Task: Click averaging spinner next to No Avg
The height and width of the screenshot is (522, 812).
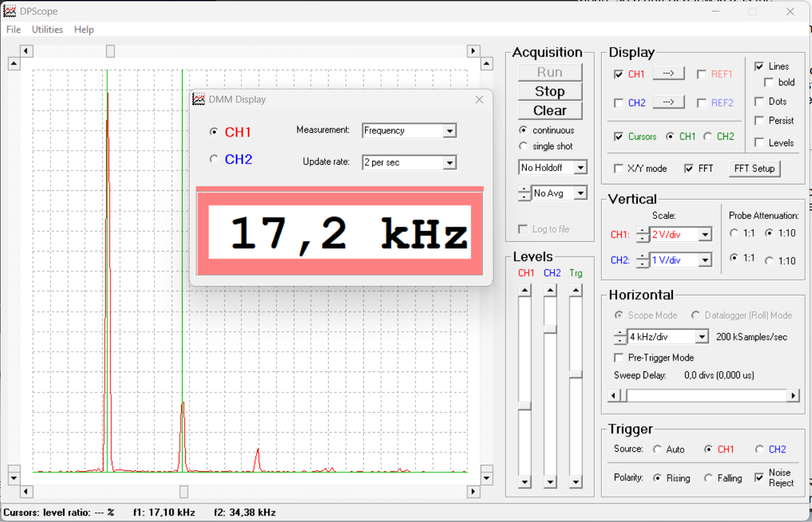Action: pyautogui.click(x=524, y=193)
